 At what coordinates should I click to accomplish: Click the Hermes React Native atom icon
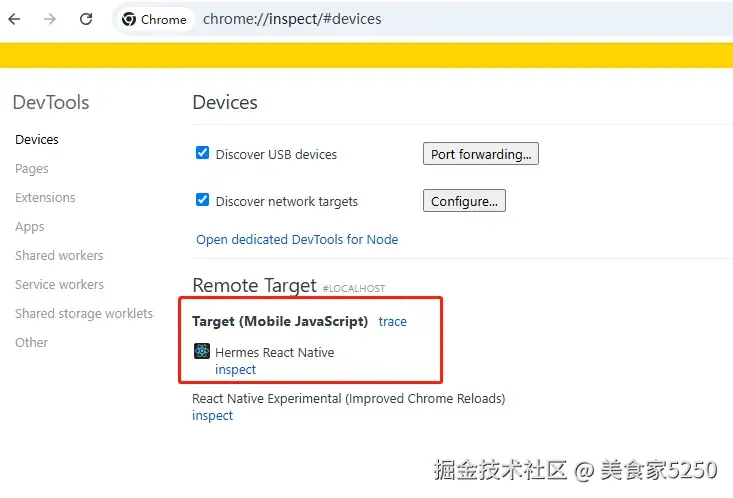(202, 351)
